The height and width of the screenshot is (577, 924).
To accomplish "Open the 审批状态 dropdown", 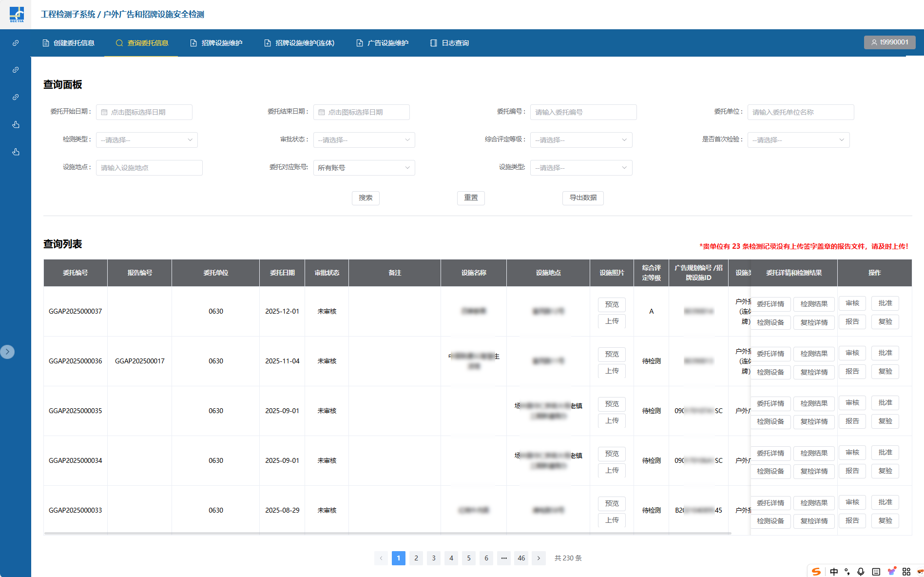I will [x=364, y=140].
